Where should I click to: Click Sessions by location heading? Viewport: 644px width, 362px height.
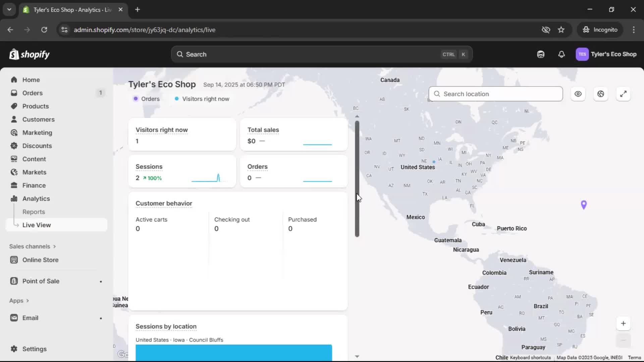coord(166,326)
